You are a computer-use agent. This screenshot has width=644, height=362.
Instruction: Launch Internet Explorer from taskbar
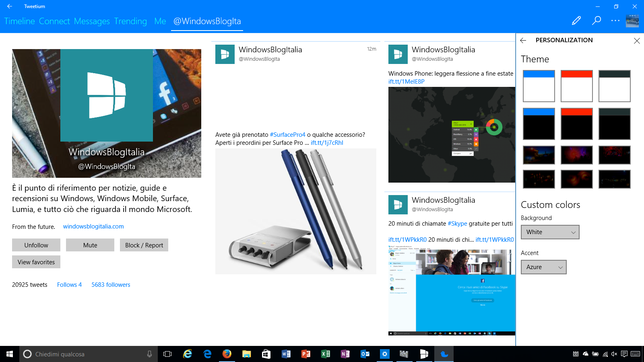pyautogui.click(x=188, y=354)
